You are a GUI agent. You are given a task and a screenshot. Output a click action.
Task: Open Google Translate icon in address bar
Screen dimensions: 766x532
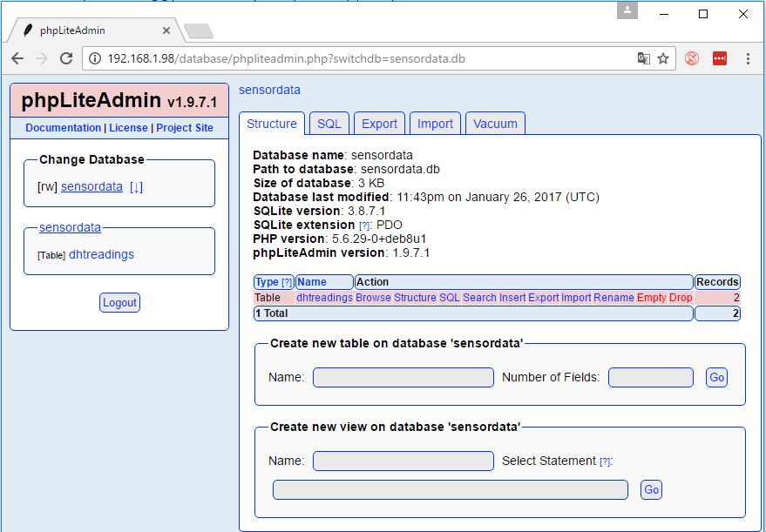(643, 58)
